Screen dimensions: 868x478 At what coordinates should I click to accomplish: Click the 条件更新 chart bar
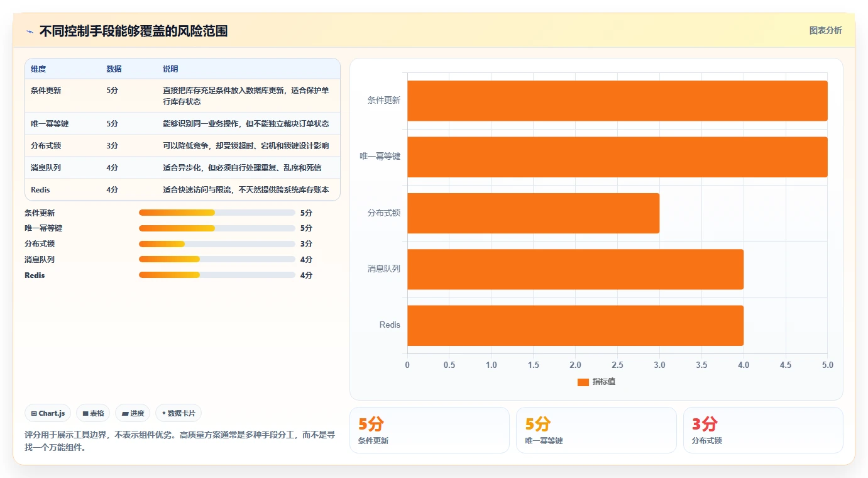[617, 101]
